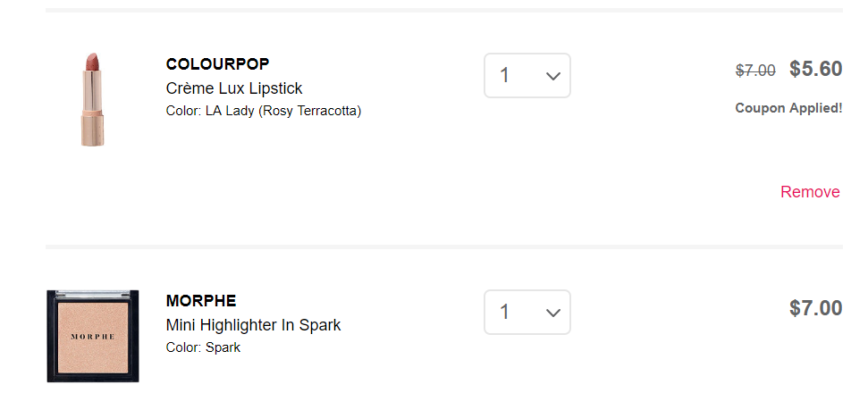Image resolution: width=868 pixels, height=418 pixels.
Task: Open the MORPHE brand name
Action: coord(201,301)
